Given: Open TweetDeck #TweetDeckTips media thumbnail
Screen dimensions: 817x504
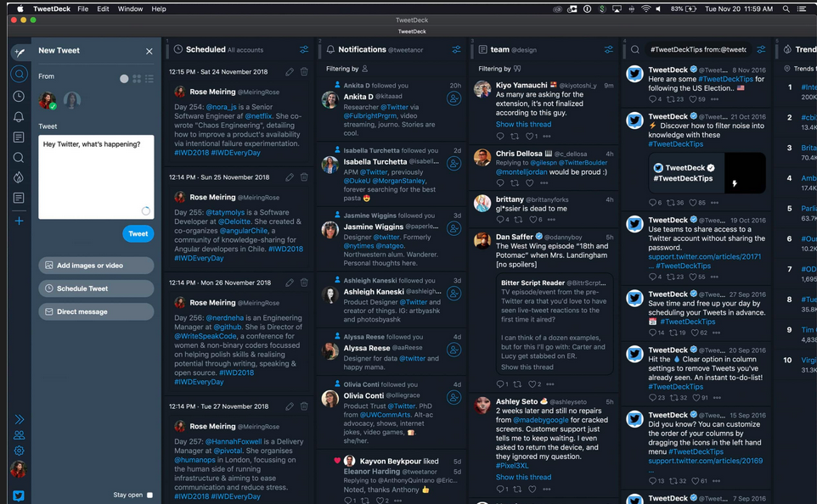Looking at the screenshot, I should pyautogui.click(x=707, y=173).
